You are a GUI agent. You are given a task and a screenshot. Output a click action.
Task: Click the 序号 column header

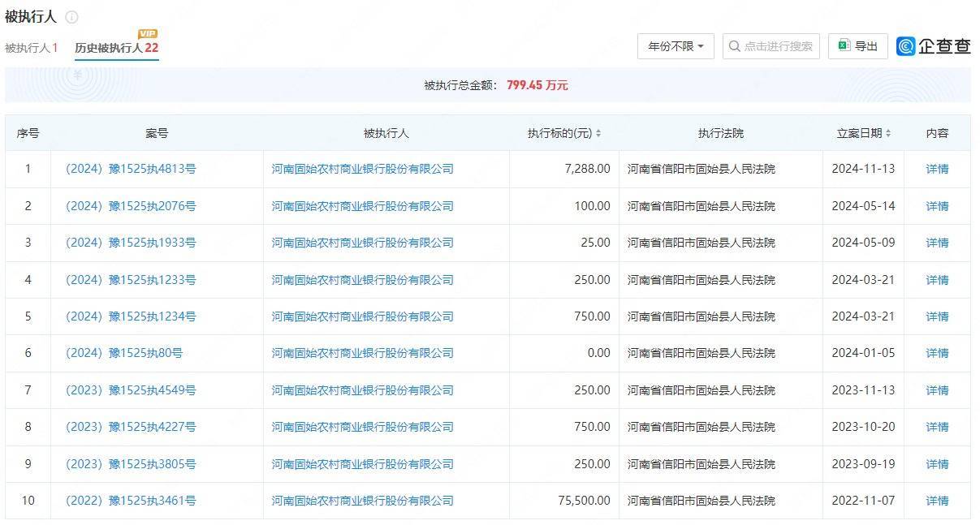28,133
